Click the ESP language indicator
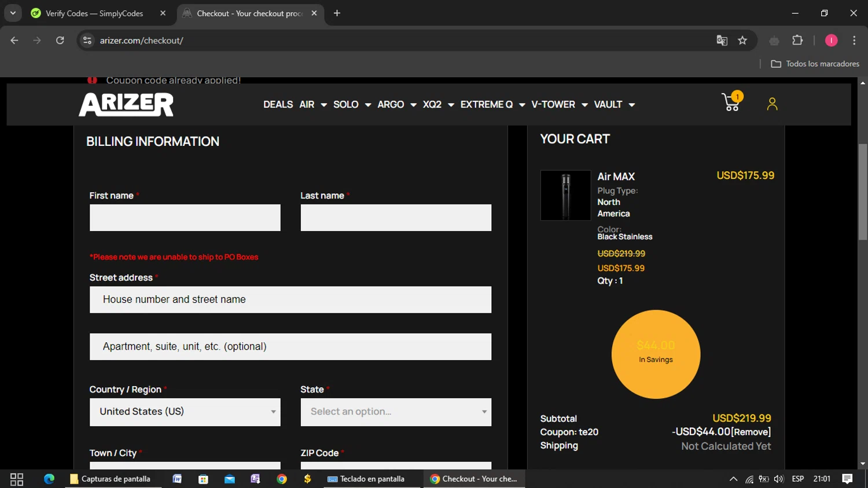The height and width of the screenshot is (488, 868). point(798,479)
